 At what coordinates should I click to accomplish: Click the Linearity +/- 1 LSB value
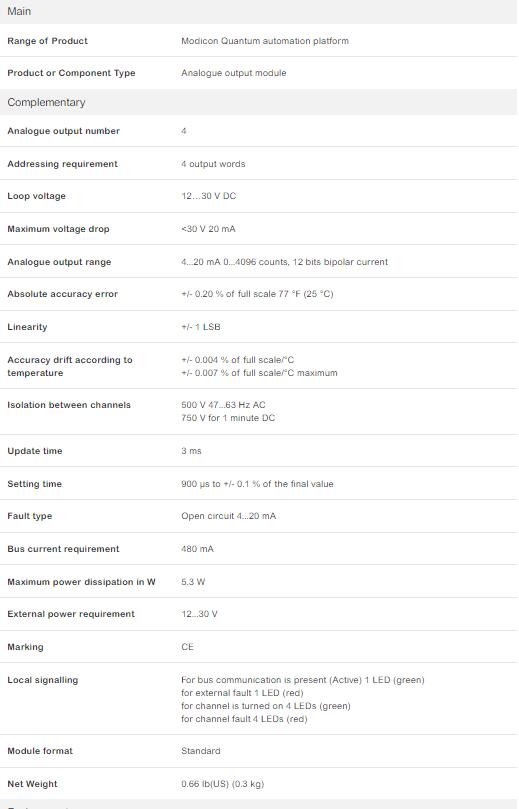pos(201,327)
